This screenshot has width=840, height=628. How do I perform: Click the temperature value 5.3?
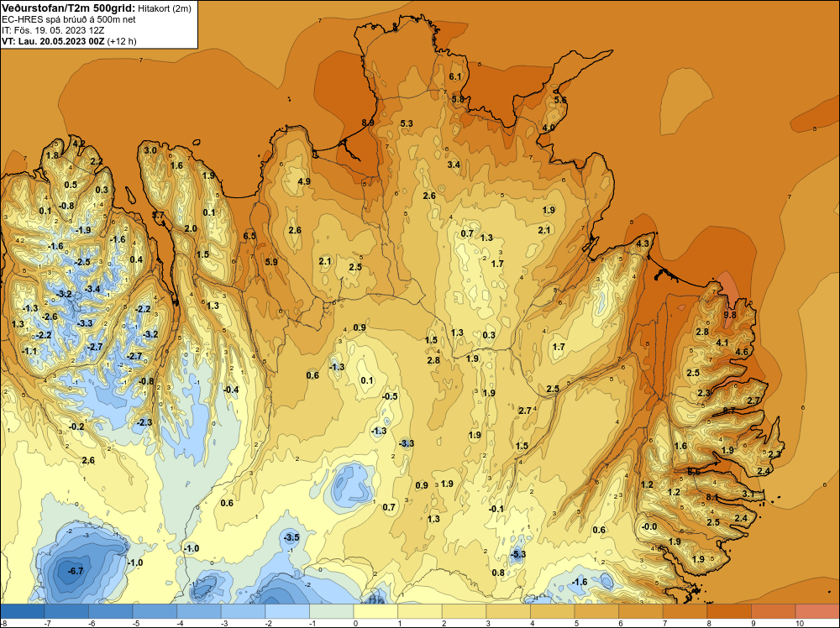click(407, 123)
